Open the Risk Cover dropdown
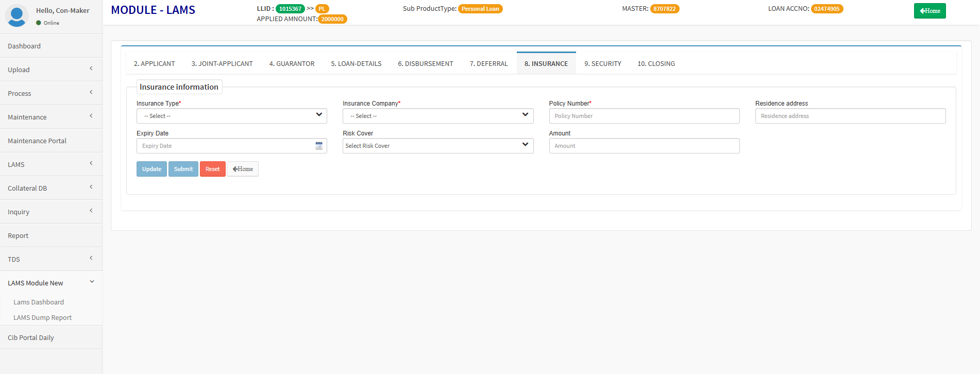Image resolution: width=980 pixels, height=374 pixels. coord(437,146)
